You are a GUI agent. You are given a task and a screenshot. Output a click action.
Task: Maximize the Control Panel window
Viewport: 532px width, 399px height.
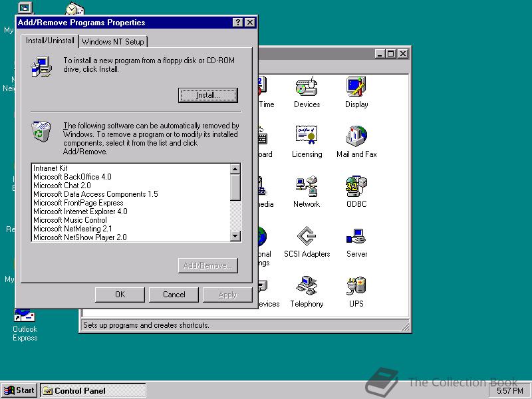pyautogui.click(x=390, y=54)
